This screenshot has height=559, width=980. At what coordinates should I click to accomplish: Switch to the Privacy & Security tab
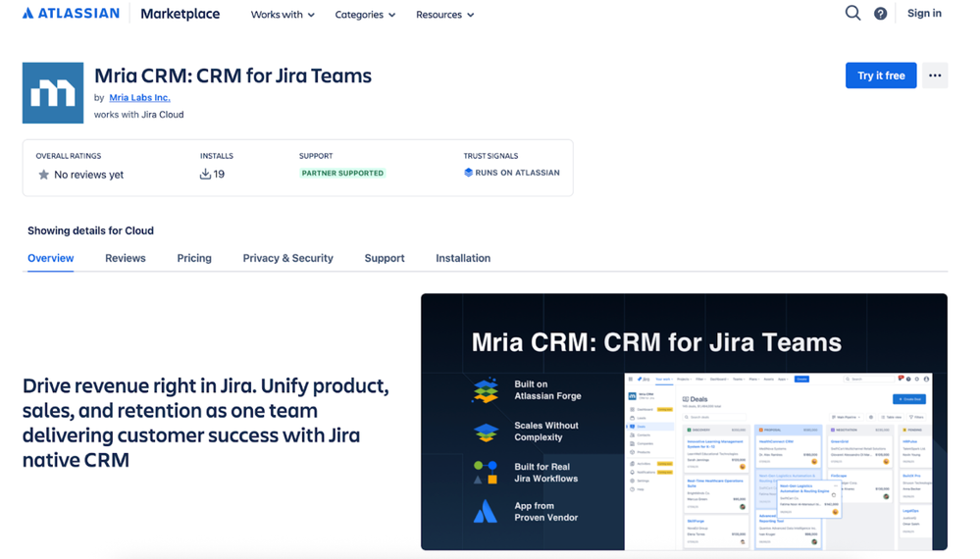point(288,258)
